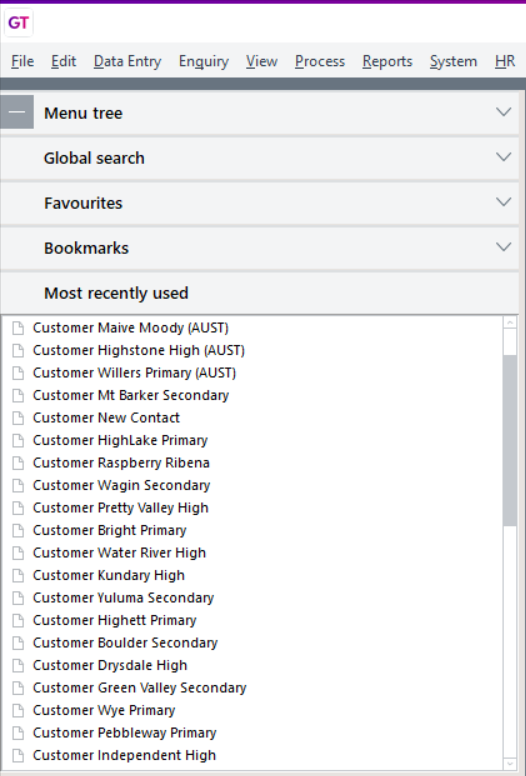
Task: Open Customer Highett Primary
Action: [x=115, y=621]
